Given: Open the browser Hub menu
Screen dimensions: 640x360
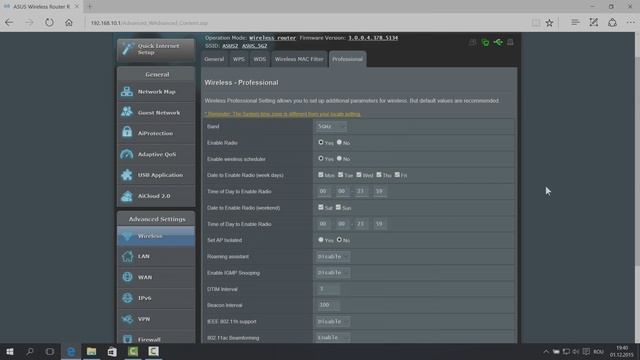Looking at the screenshot, I should (x=575, y=23).
